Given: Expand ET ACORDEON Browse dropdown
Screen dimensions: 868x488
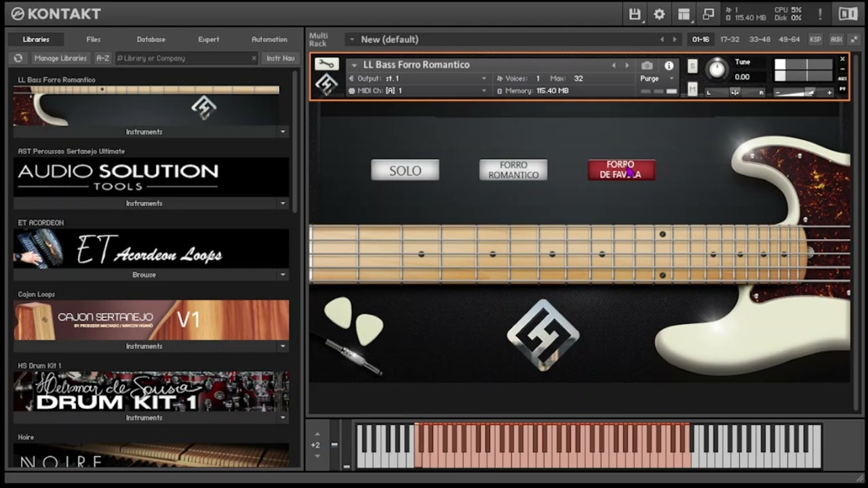Looking at the screenshot, I should click(x=283, y=275).
